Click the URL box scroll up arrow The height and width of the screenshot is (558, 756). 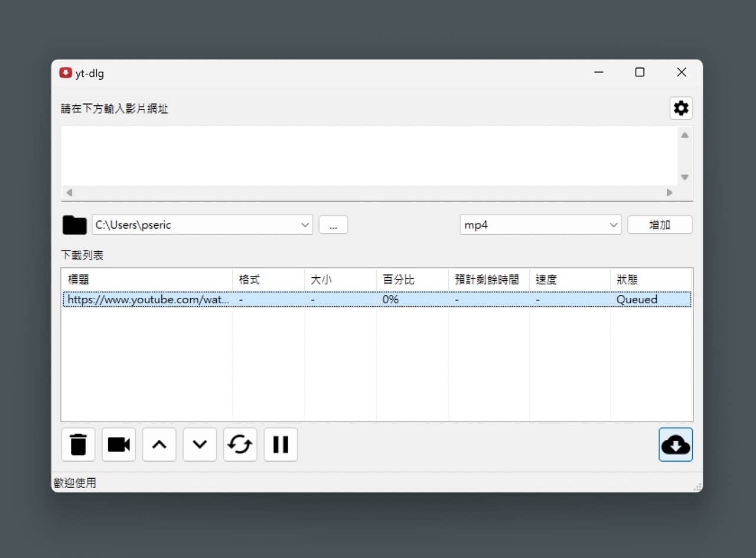tap(685, 135)
